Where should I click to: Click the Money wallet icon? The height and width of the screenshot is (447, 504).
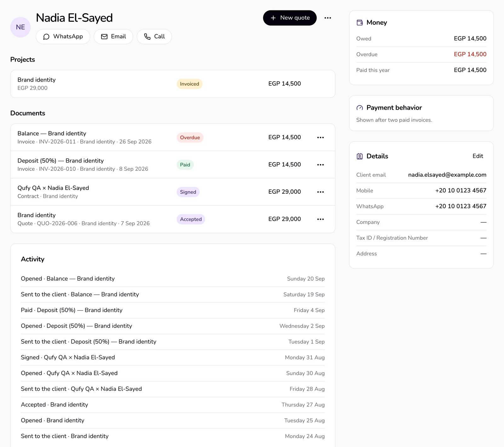pos(360,23)
